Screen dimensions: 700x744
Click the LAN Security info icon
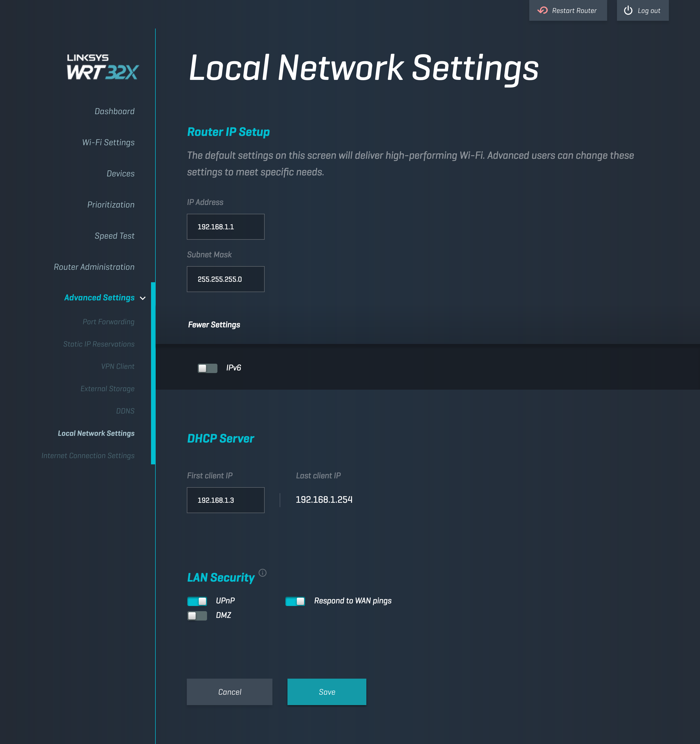click(x=263, y=573)
